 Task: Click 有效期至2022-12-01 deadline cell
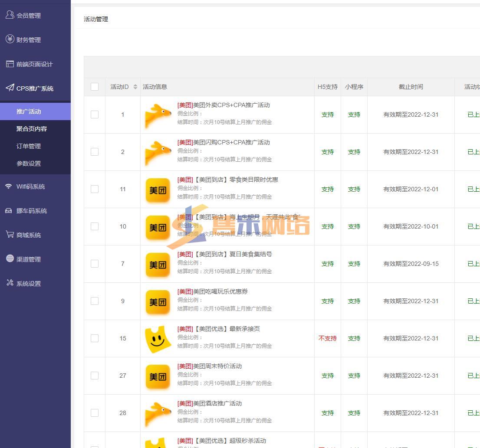tap(411, 189)
